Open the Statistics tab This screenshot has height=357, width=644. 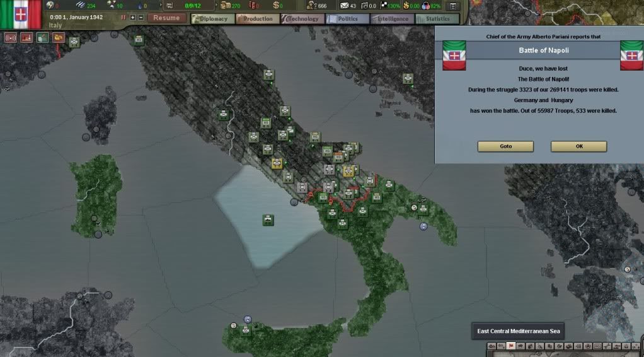click(437, 19)
